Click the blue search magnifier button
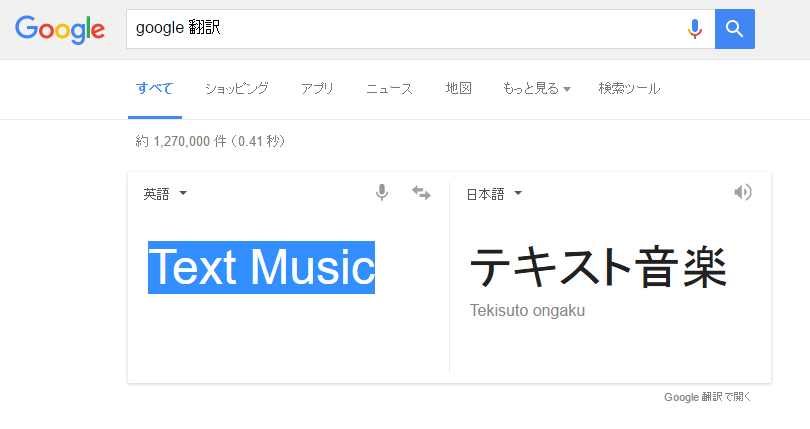This screenshot has height=429, width=810. coord(735,29)
